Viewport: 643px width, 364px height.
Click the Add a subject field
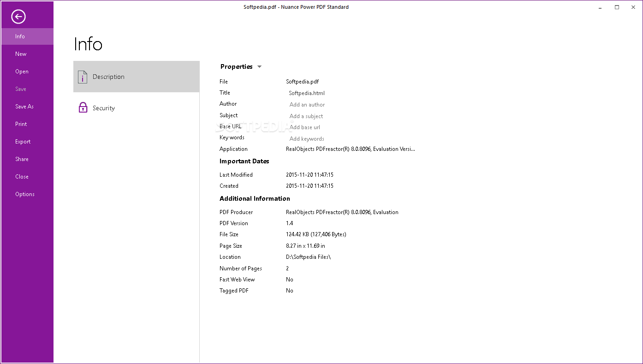[306, 116]
